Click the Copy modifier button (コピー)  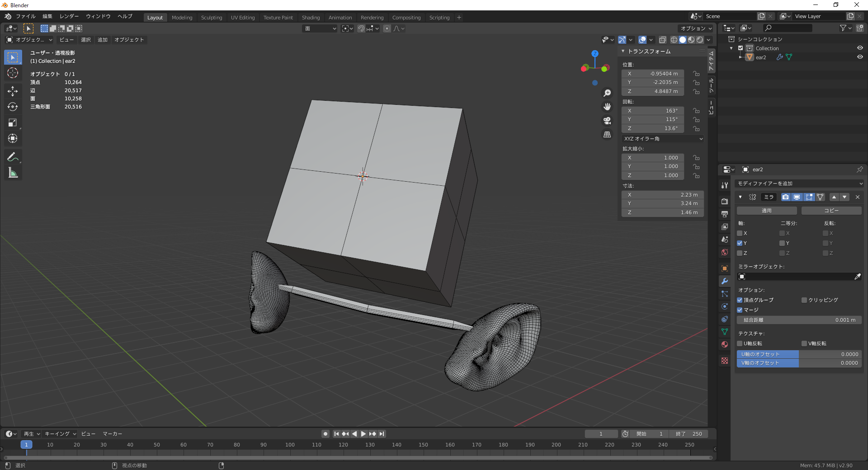[831, 211]
